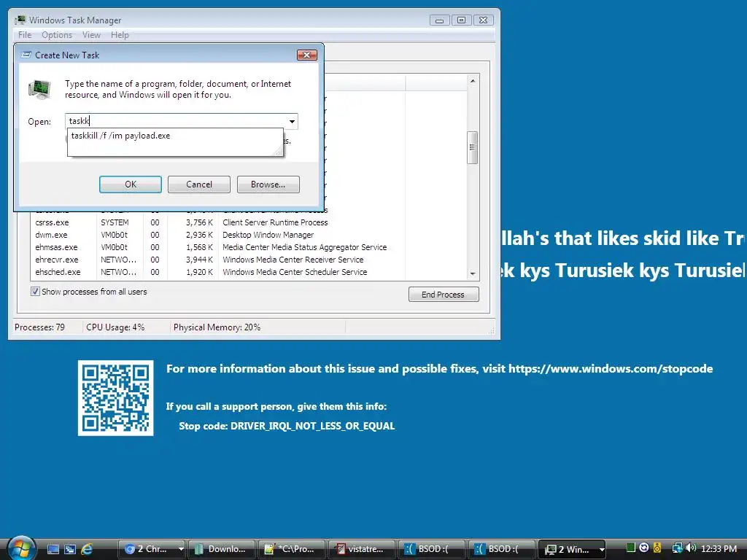747x560 pixels.
Task: Click the Windows Start orb
Action: (x=21, y=548)
